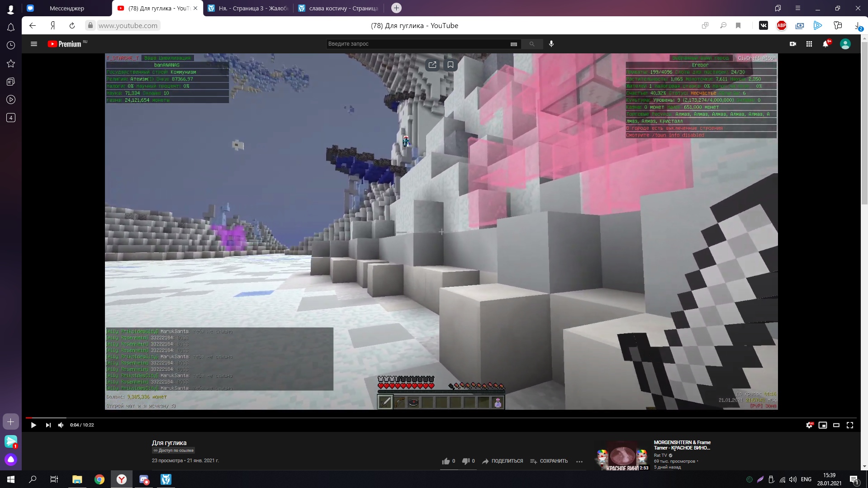Screen dimensions: 868x488
Task: Enter fullscreen video mode
Action: pyautogui.click(x=850, y=425)
